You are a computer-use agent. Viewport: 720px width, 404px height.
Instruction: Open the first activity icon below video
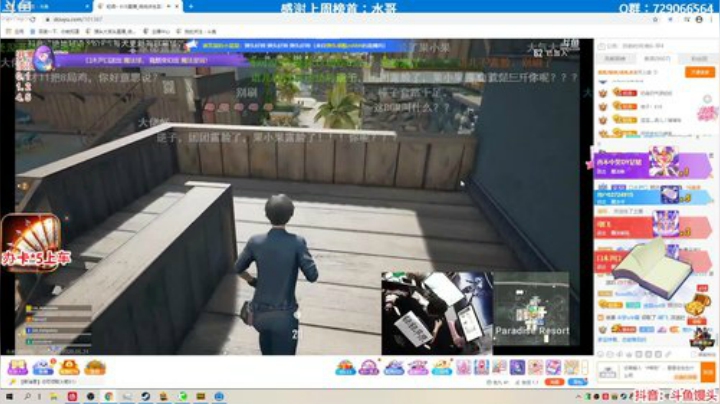click(17, 367)
